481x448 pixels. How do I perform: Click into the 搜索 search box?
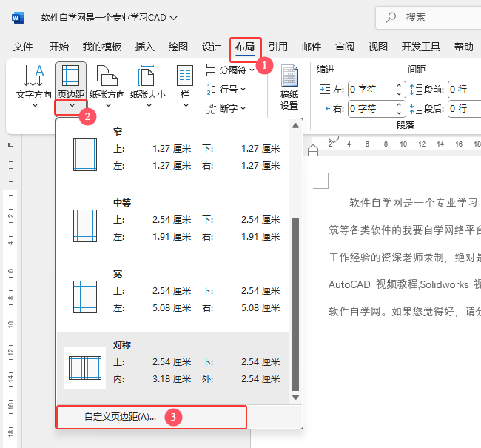[429, 18]
